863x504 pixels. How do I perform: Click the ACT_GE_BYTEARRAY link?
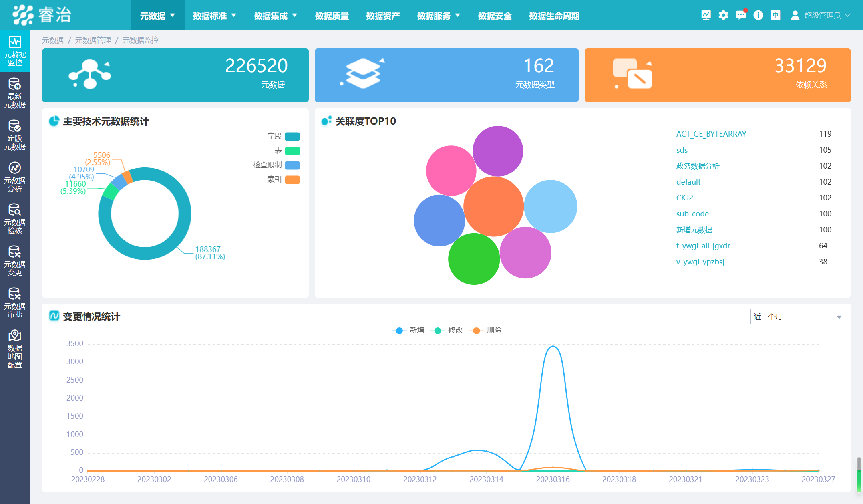tap(711, 134)
